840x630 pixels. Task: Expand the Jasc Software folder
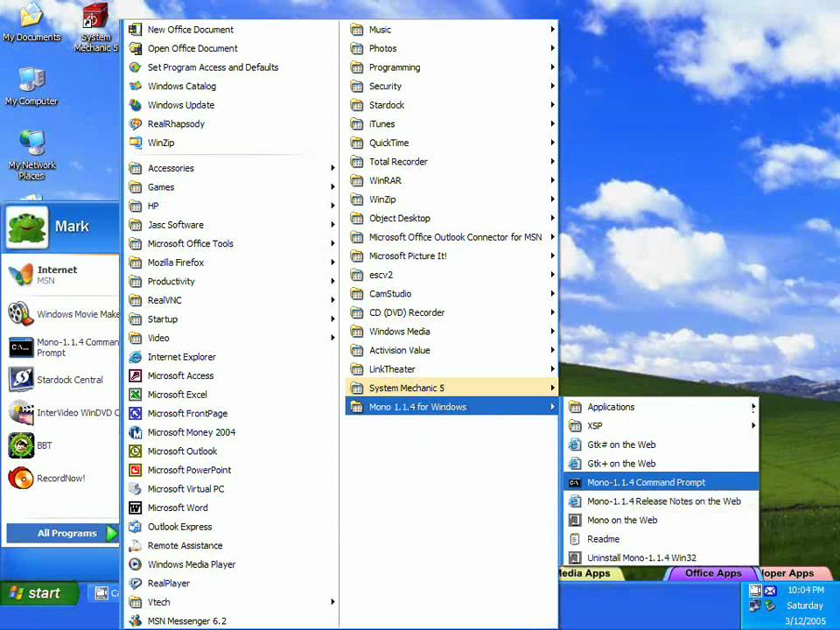click(x=231, y=225)
